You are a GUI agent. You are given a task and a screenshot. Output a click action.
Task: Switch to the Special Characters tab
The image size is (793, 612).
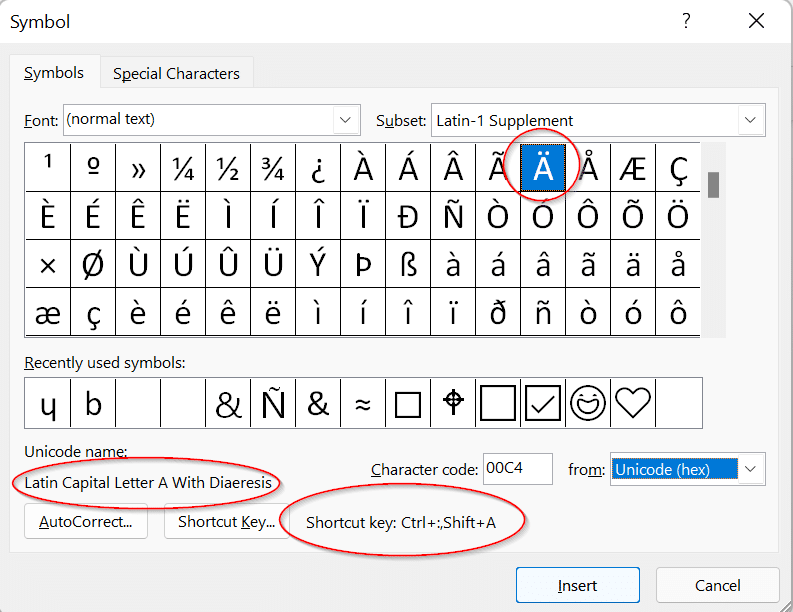[176, 73]
